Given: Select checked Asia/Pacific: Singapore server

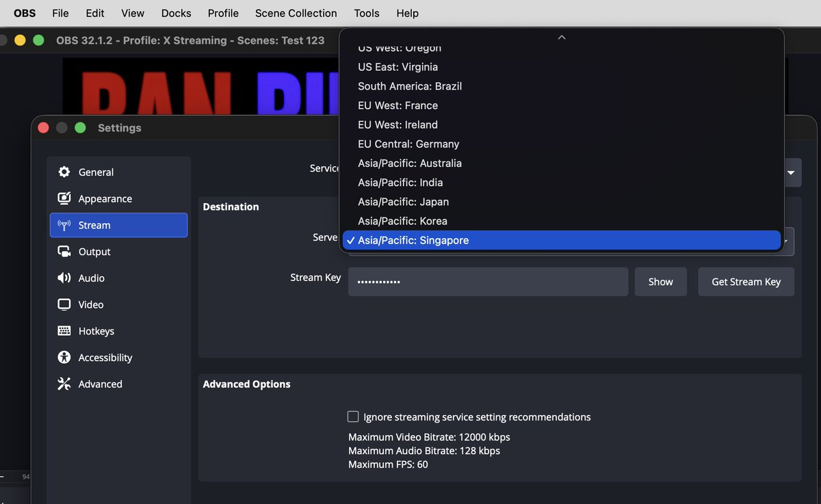Looking at the screenshot, I should pos(562,240).
